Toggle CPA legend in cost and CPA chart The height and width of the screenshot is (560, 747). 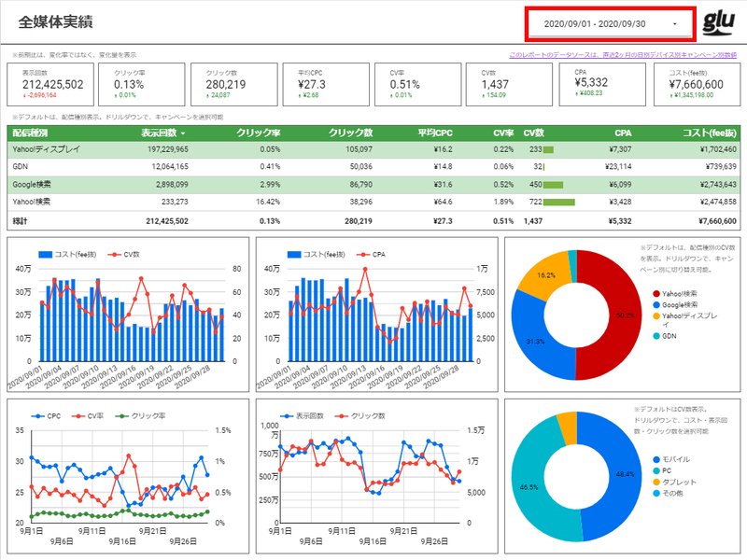click(x=371, y=255)
